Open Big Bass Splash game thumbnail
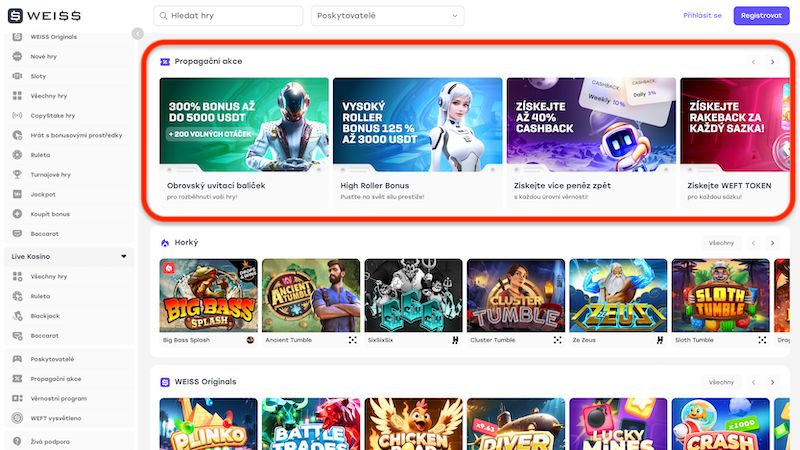 (x=209, y=295)
